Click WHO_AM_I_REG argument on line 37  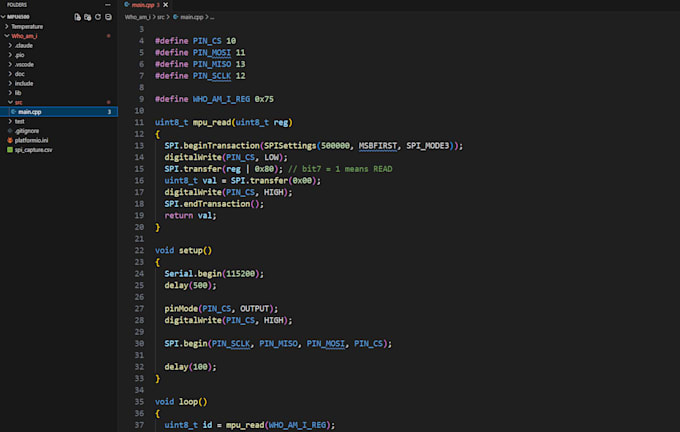pyautogui.click(x=297, y=425)
